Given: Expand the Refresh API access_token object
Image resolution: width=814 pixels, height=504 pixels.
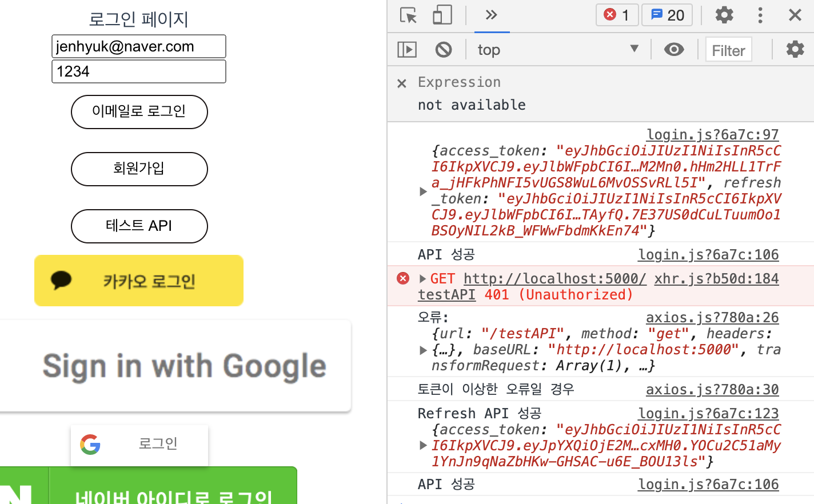Looking at the screenshot, I should click(x=424, y=445).
